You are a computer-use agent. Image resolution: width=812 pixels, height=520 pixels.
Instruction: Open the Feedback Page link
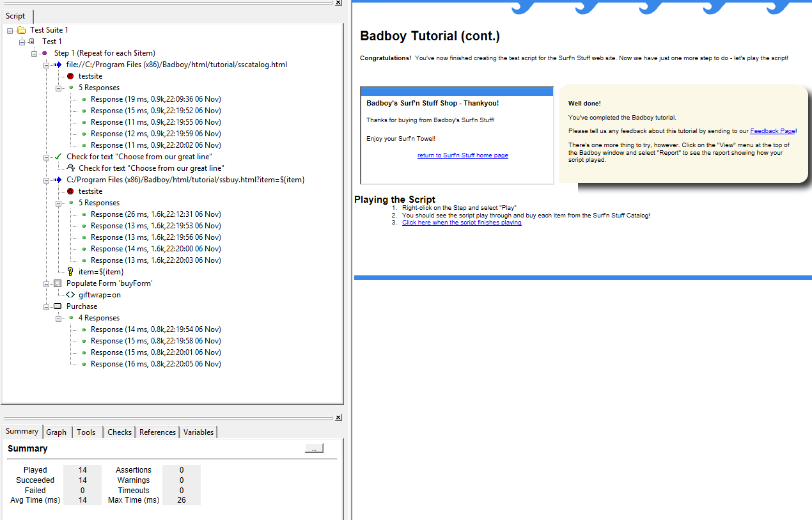[772, 131]
